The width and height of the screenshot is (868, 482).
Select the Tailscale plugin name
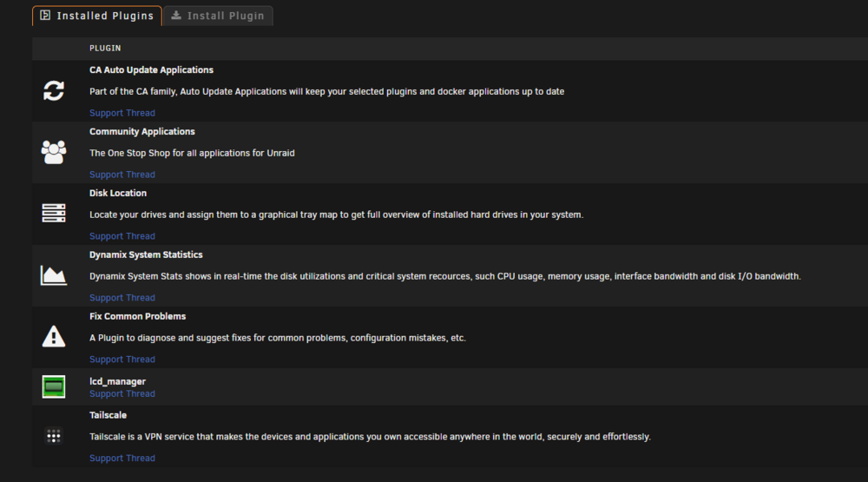click(108, 415)
